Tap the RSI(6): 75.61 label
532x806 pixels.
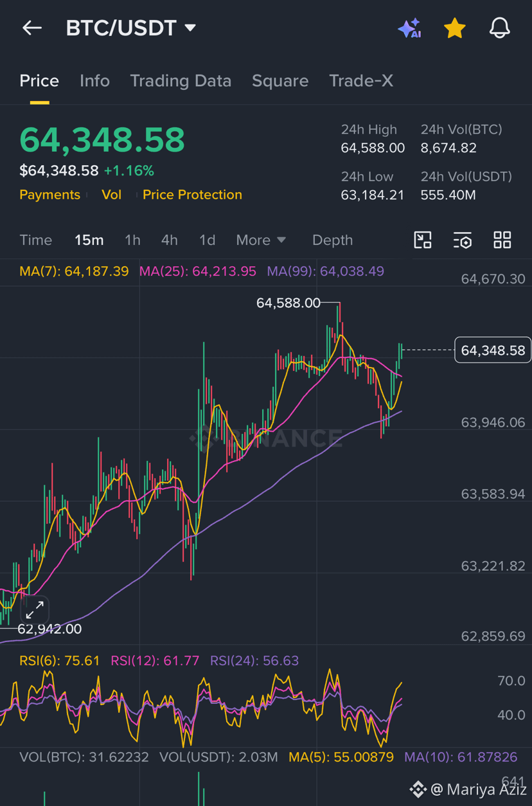[60, 660]
